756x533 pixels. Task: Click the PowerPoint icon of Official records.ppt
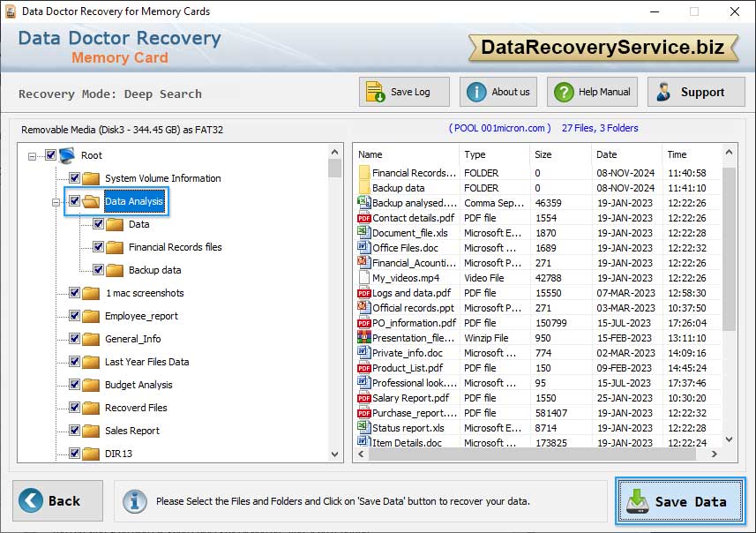point(364,307)
